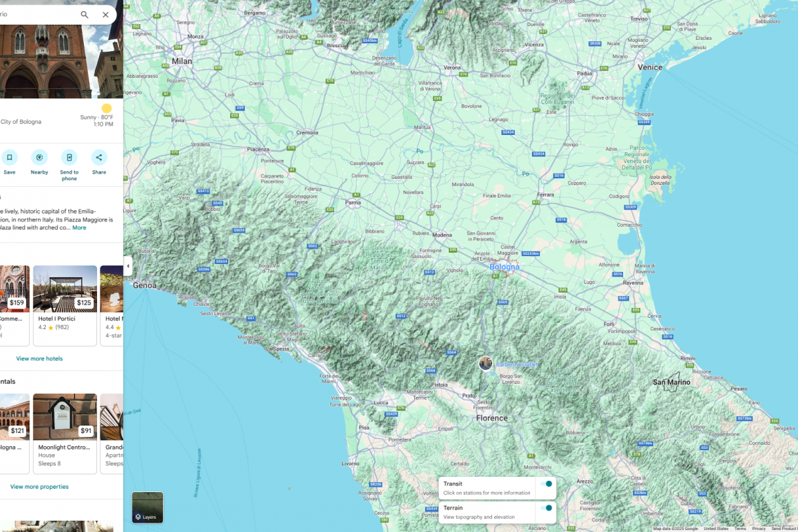This screenshot has width=798, height=532.
Task: Click the search magnifier icon
Action: pos(84,15)
